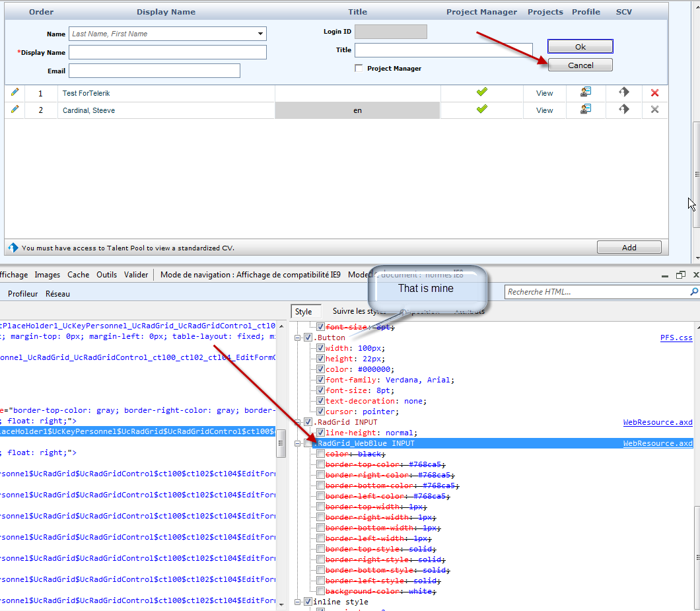The image size is (700, 611).
Task: Open WebResource.axd link for .RadGrid_WebBlue INPUT
Action: [658, 443]
